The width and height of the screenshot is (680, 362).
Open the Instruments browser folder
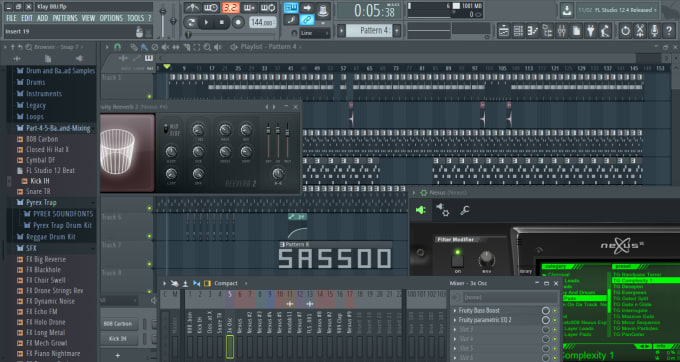click(44, 94)
